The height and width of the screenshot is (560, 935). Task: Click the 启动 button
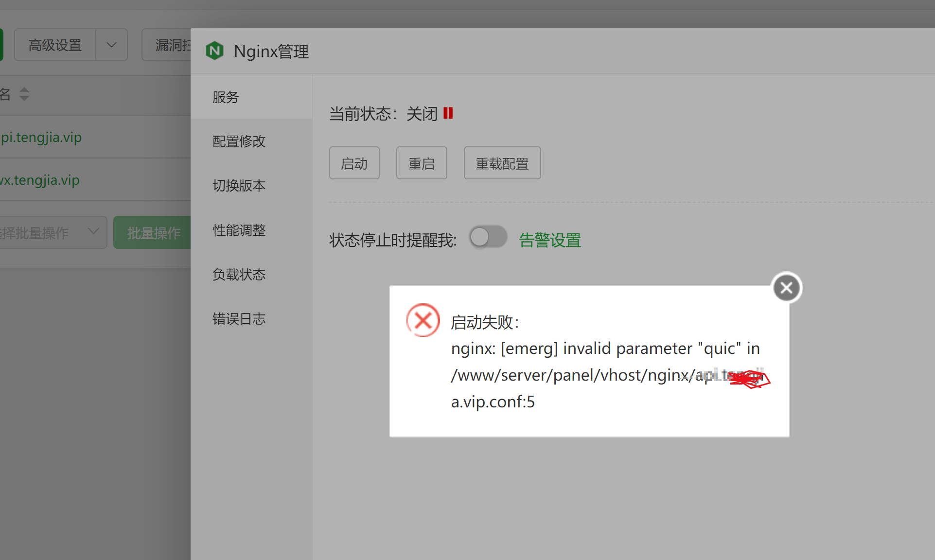pos(354,163)
